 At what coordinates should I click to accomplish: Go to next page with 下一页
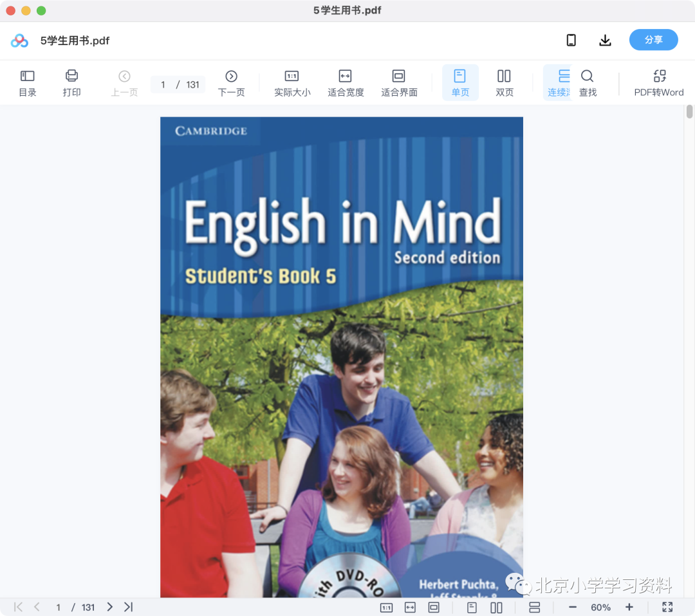tap(232, 83)
